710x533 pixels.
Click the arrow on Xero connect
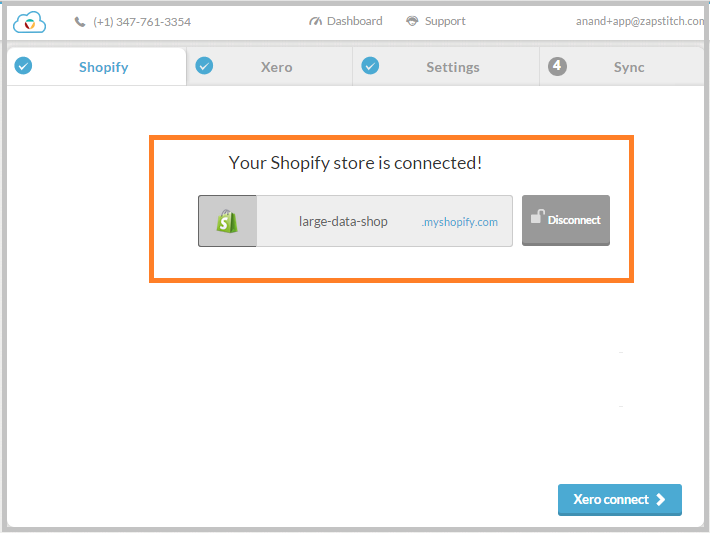click(661, 499)
